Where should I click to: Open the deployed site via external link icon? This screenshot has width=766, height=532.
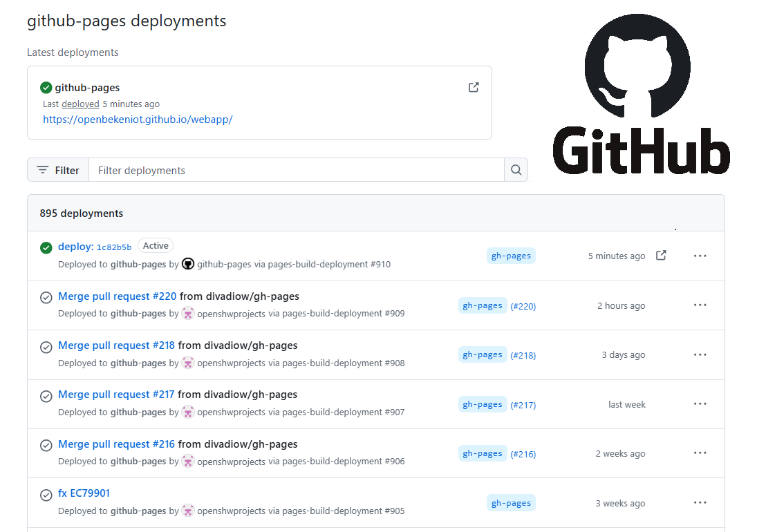click(473, 87)
